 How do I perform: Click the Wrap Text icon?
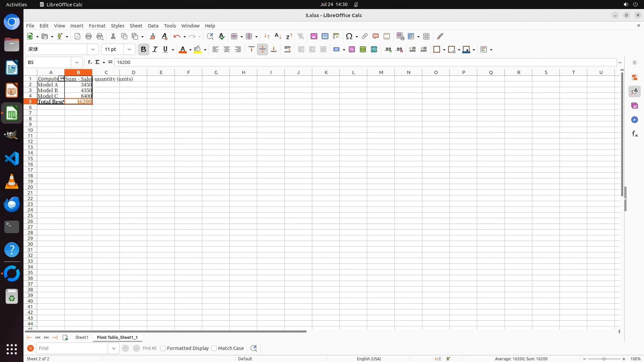287,50
